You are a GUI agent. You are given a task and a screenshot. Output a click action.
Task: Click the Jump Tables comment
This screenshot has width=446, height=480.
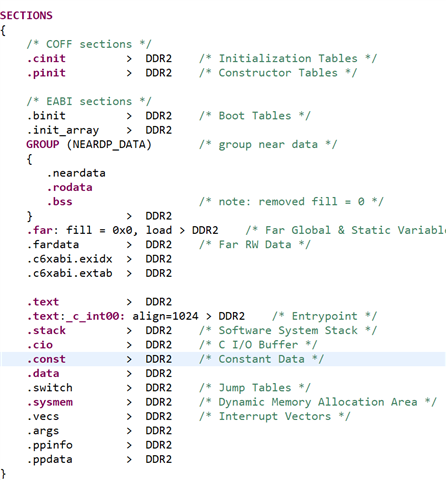(x=255, y=388)
